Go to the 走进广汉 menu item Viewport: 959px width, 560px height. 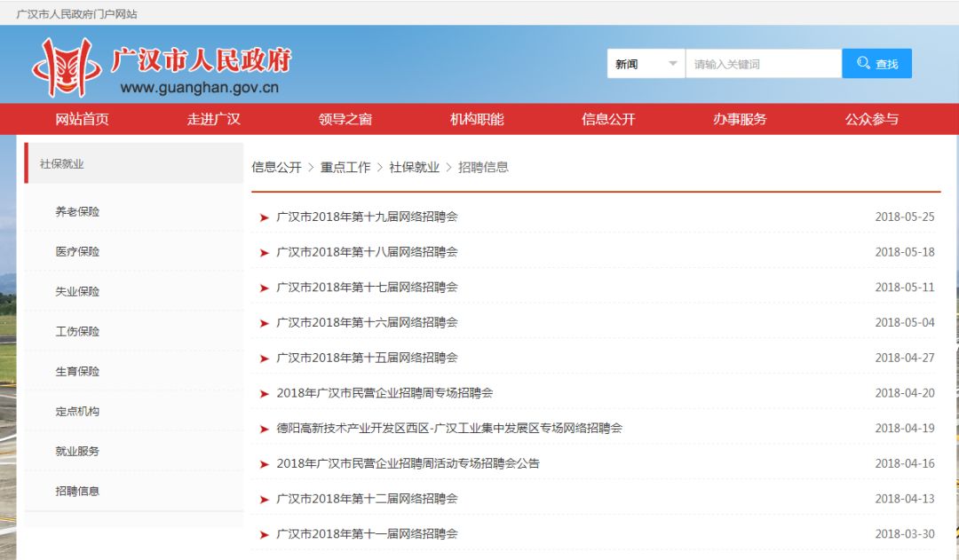tap(213, 119)
